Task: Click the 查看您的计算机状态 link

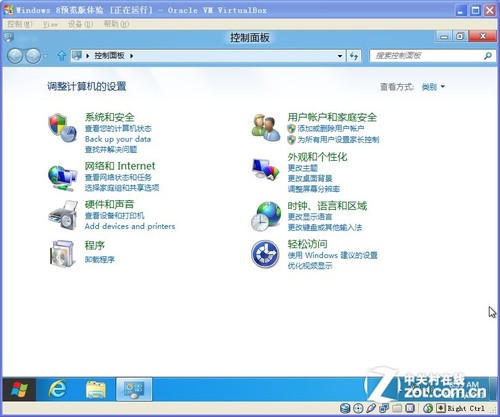Action: pyautogui.click(x=118, y=128)
